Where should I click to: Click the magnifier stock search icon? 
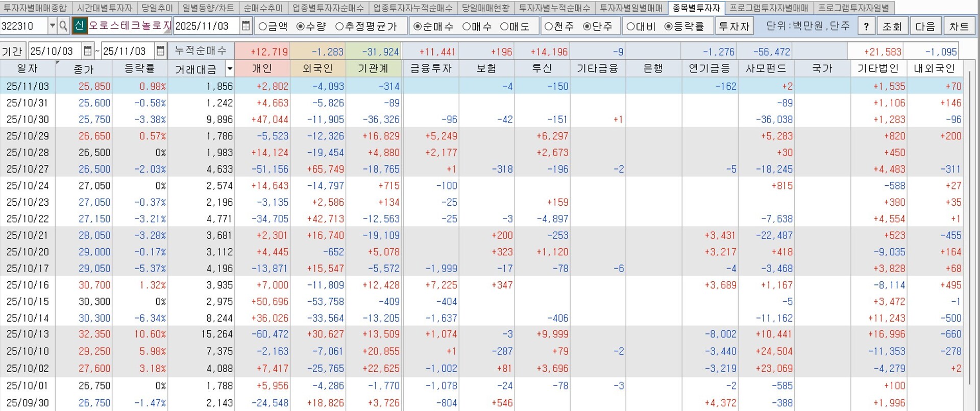point(63,26)
